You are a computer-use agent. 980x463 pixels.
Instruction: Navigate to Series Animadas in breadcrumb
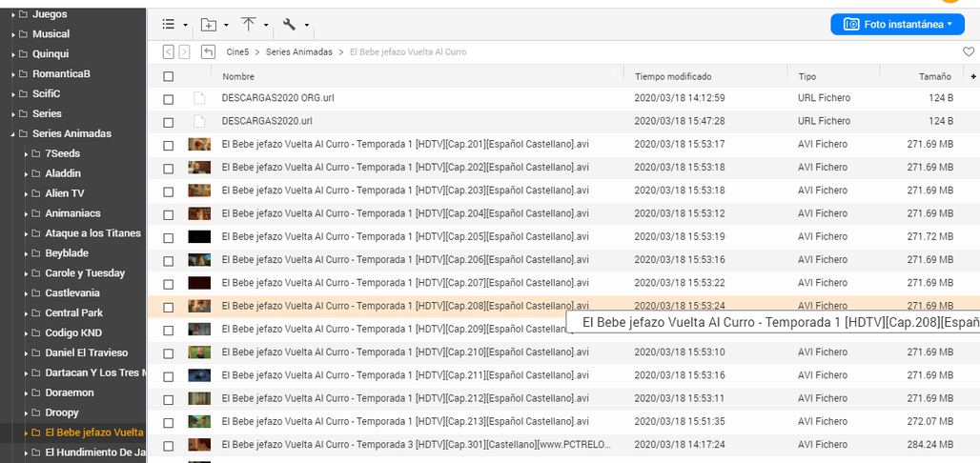[298, 51]
